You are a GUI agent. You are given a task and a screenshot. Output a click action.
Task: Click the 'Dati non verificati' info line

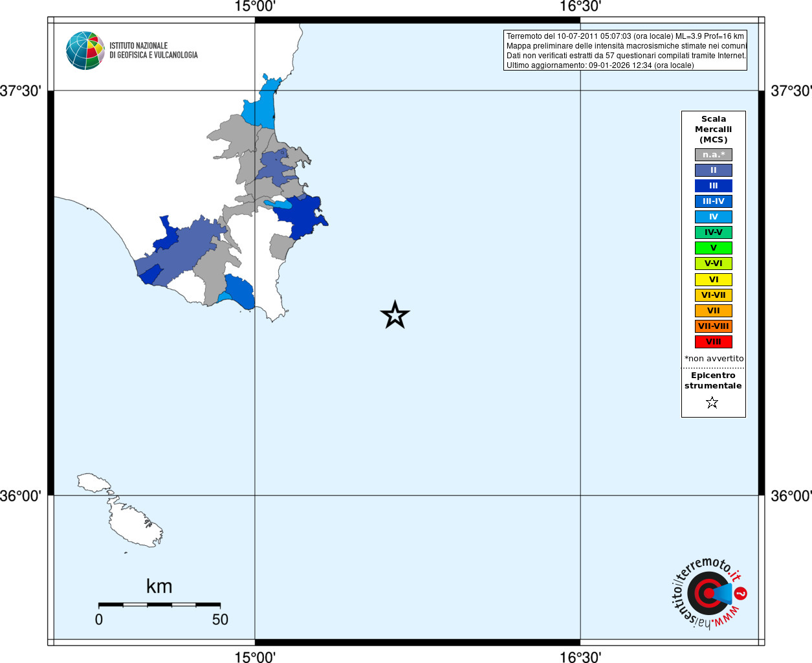(626, 56)
